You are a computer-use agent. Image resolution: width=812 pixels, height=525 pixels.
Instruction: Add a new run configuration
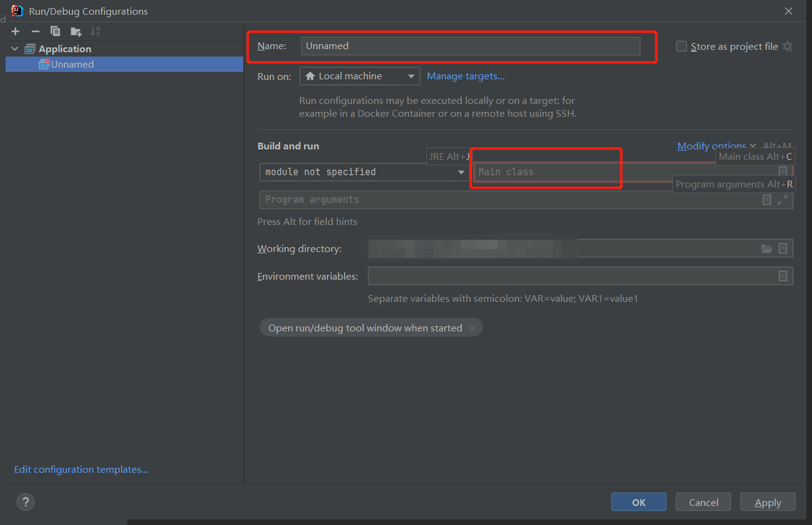pos(15,31)
